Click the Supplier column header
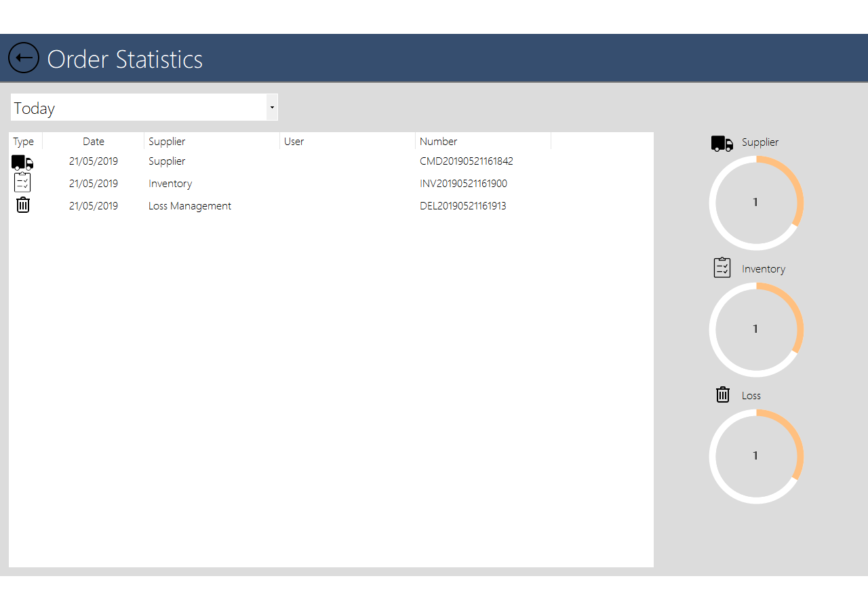 pyautogui.click(x=167, y=142)
